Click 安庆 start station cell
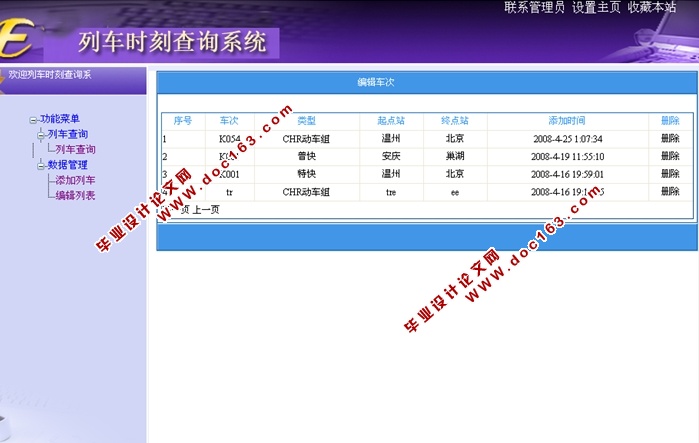The image size is (699, 443). click(x=391, y=156)
